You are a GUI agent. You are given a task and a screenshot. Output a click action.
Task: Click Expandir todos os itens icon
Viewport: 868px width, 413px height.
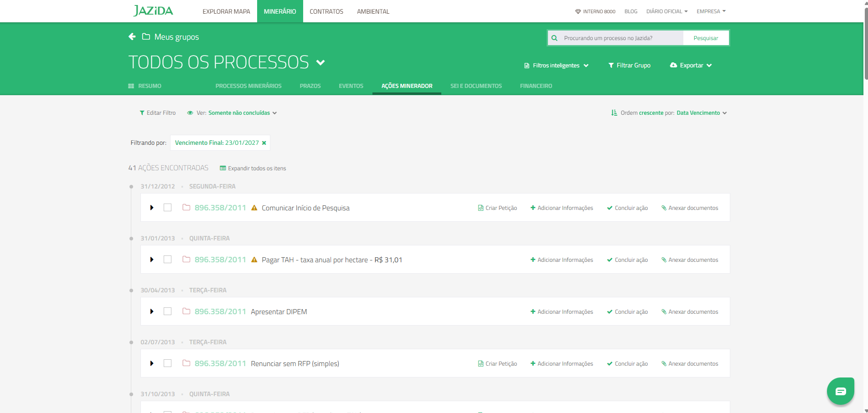(x=223, y=168)
